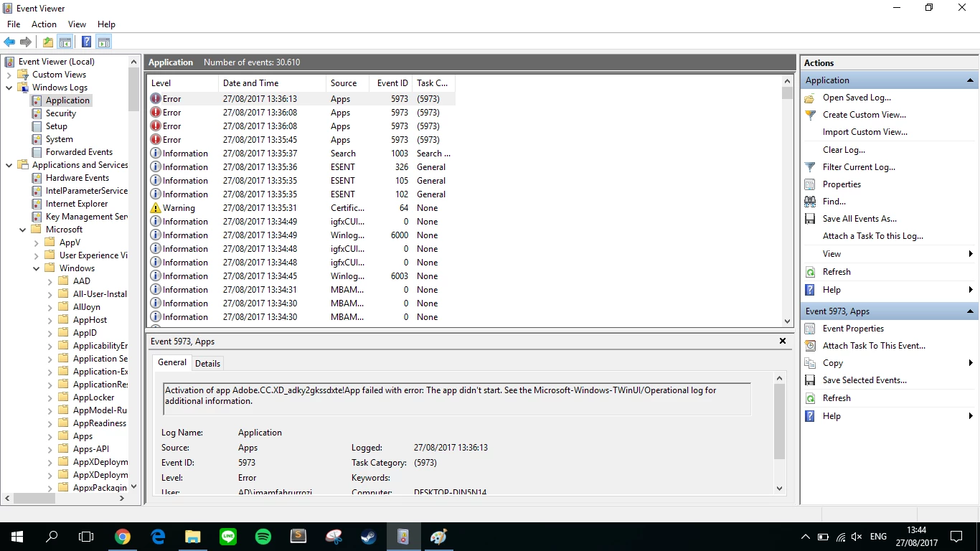
Task: Collapse the Application section in Actions pane
Action: 970,80
